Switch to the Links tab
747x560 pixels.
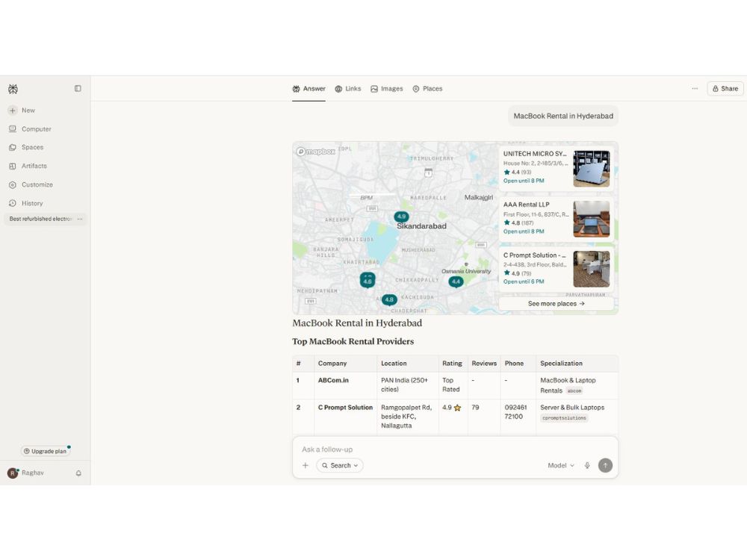click(348, 89)
